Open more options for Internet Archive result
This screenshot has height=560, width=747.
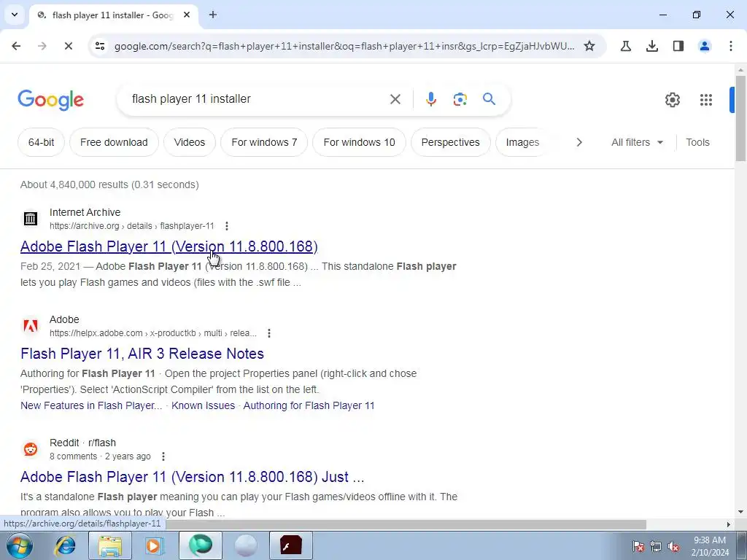(x=227, y=226)
